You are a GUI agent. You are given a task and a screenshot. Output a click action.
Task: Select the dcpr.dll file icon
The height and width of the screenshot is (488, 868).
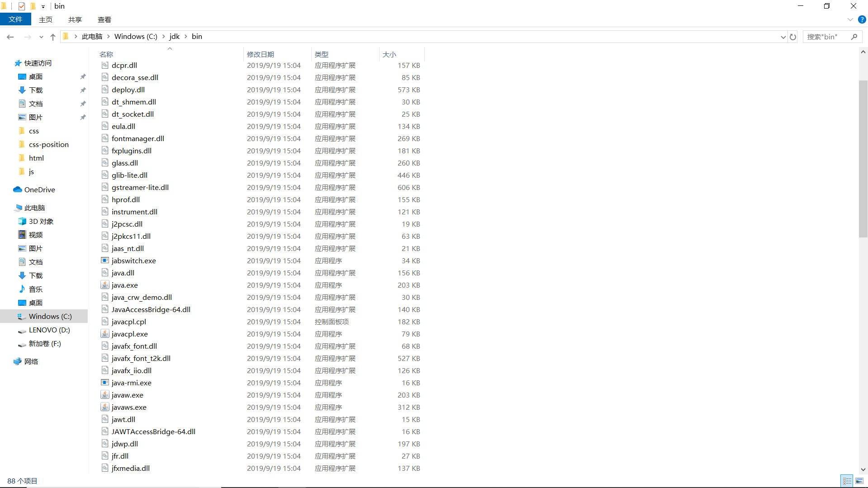point(105,65)
